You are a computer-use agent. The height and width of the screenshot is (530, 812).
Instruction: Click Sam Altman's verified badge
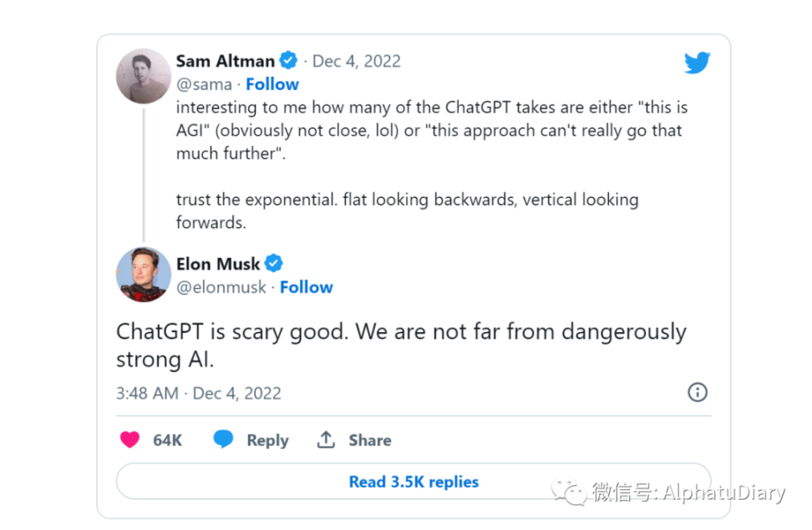[288, 60]
